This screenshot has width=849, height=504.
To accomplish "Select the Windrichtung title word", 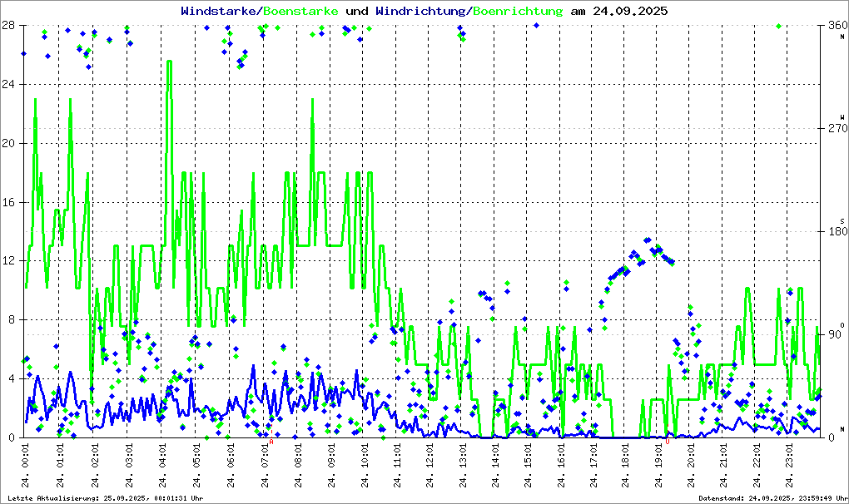I will [x=422, y=11].
